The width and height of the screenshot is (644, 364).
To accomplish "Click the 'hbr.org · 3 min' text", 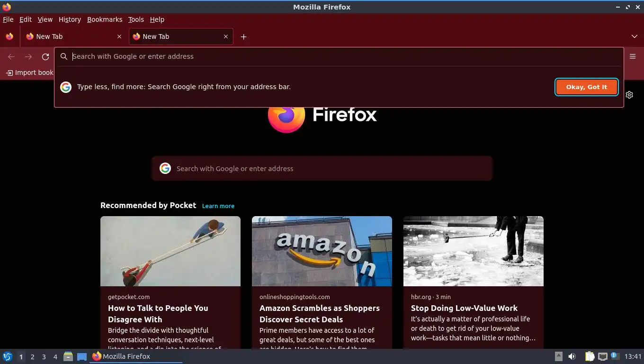I will pyautogui.click(x=431, y=297).
